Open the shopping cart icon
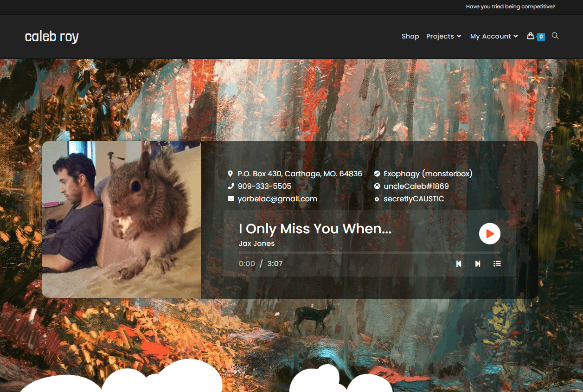 pyautogui.click(x=531, y=36)
